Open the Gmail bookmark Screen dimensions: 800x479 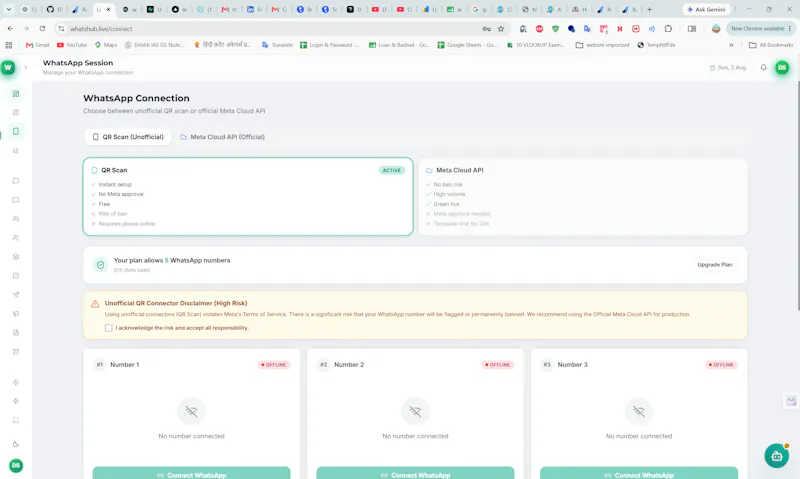click(38, 45)
